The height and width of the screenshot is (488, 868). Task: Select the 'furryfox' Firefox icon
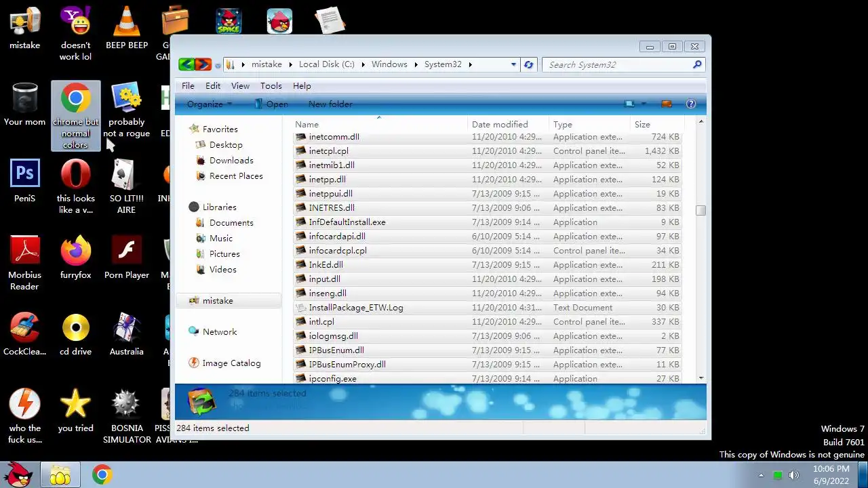click(x=75, y=258)
